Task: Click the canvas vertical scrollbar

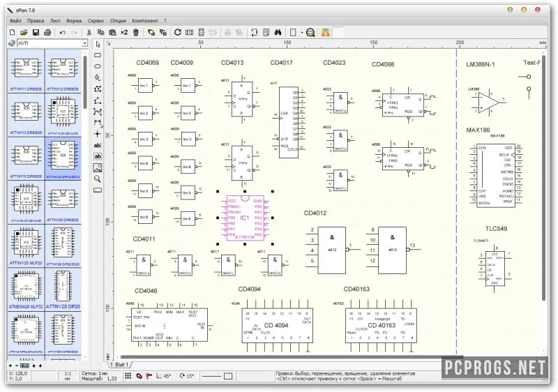Action: pos(543,178)
